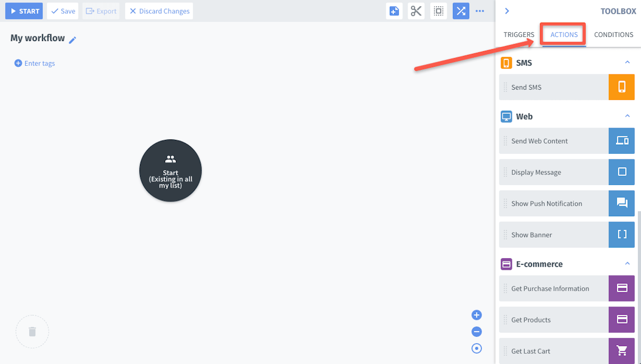
Task: Collapse the SMS section
Action: point(627,63)
